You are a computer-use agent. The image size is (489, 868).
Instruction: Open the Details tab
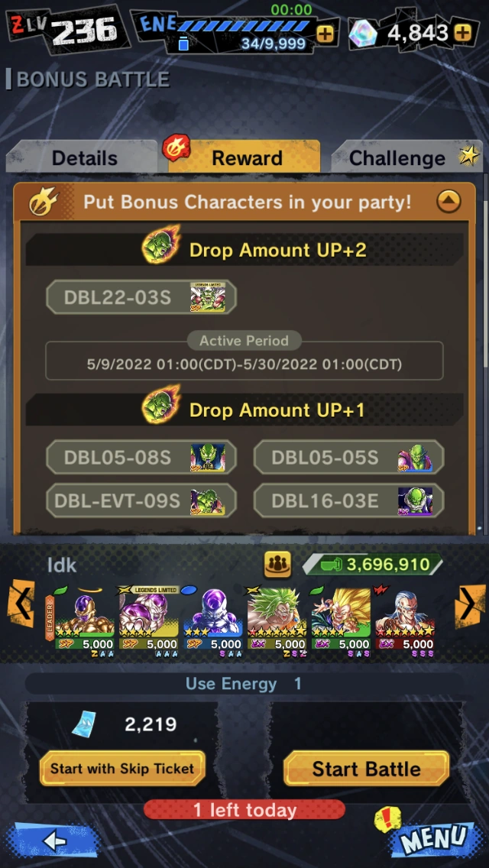(x=84, y=157)
